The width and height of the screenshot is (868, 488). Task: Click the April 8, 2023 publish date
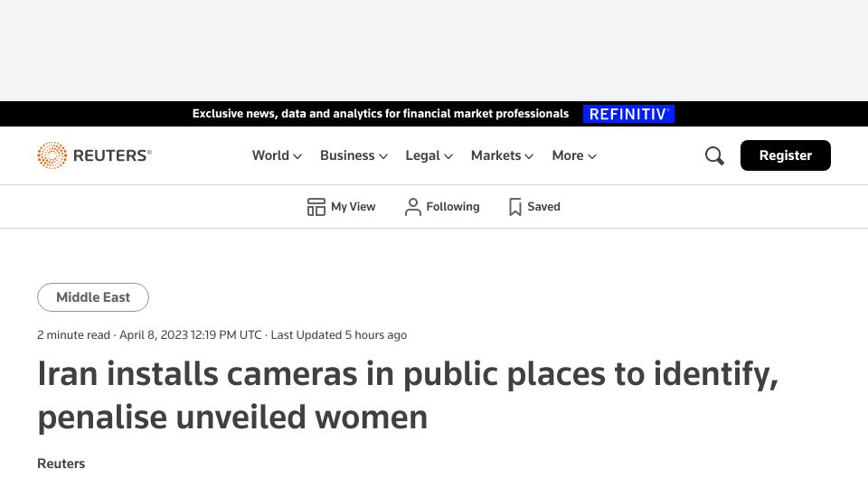click(x=191, y=335)
